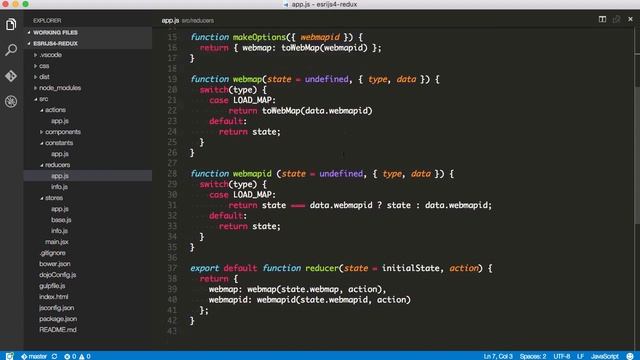Open the gulpfile.js file
640x360 pixels.
pyautogui.click(x=52, y=286)
